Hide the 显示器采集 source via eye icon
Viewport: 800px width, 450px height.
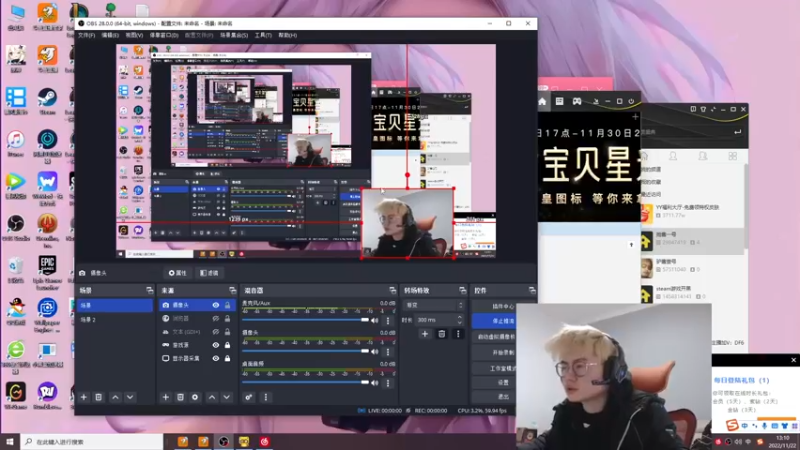click(x=216, y=358)
